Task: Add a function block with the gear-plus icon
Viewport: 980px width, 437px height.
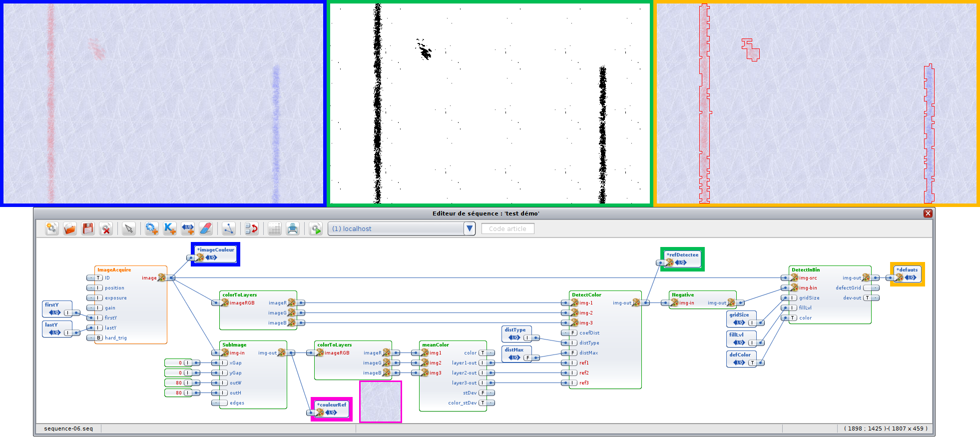Action: coord(151,228)
